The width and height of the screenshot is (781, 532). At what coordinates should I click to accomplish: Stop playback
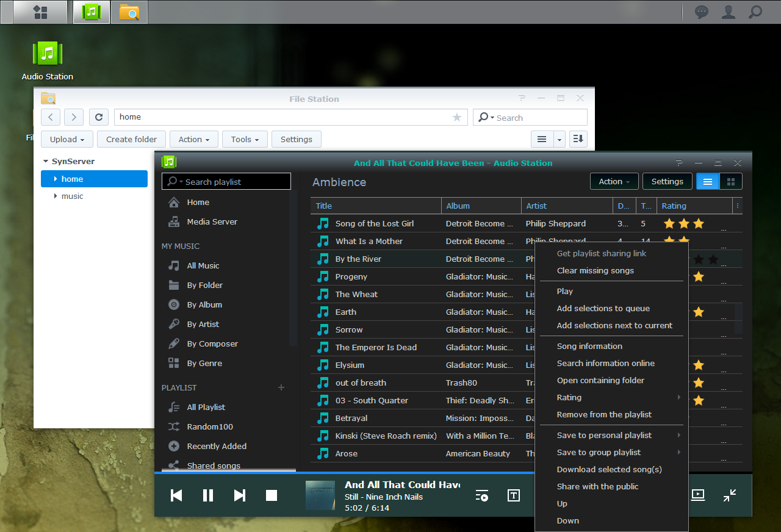coord(272,495)
